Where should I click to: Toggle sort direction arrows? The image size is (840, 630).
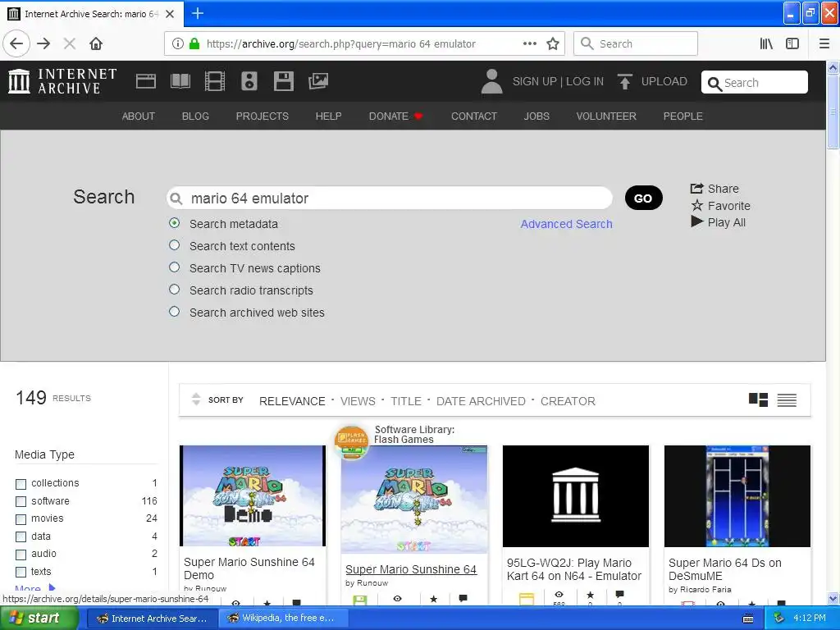tap(196, 399)
